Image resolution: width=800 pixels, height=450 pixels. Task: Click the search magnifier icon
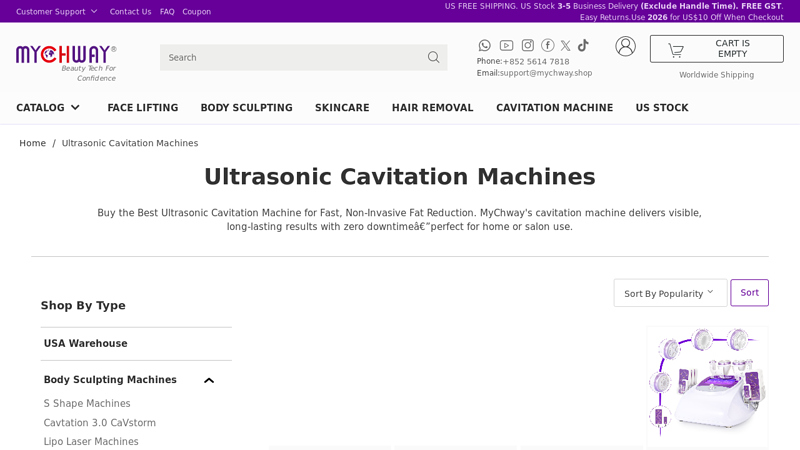(x=433, y=57)
